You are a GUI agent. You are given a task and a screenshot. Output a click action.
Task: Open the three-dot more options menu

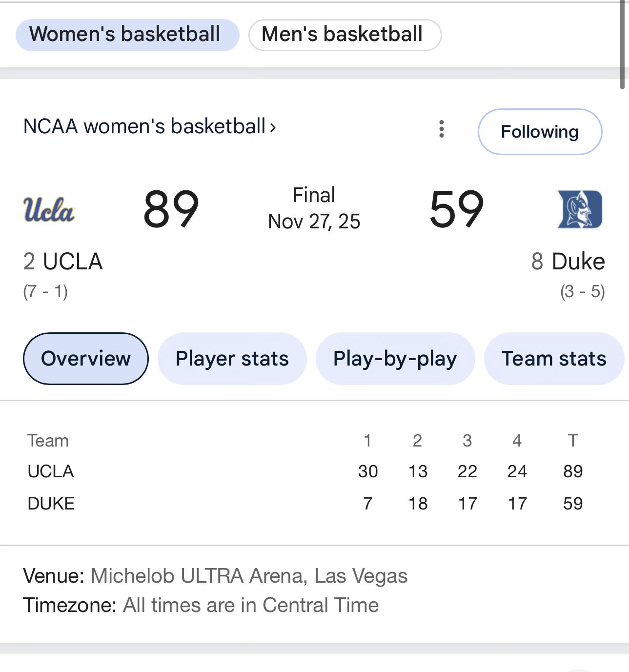[x=442, y=129]
